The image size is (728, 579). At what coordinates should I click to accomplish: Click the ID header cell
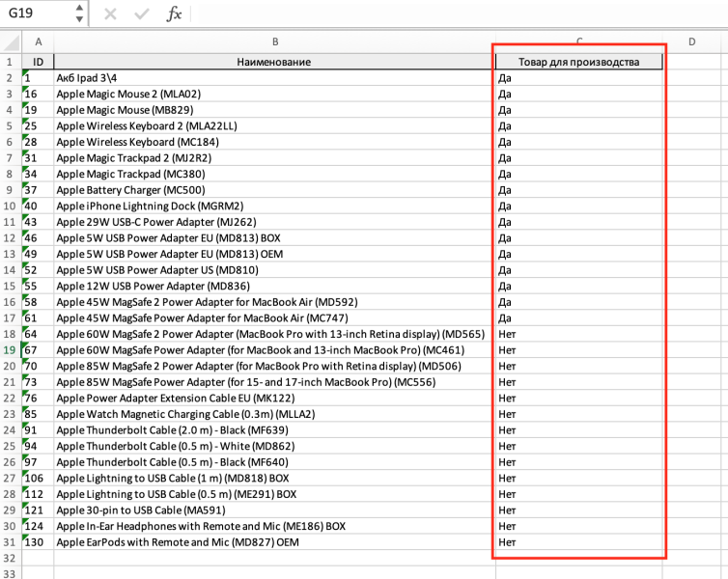pos(38,62)
